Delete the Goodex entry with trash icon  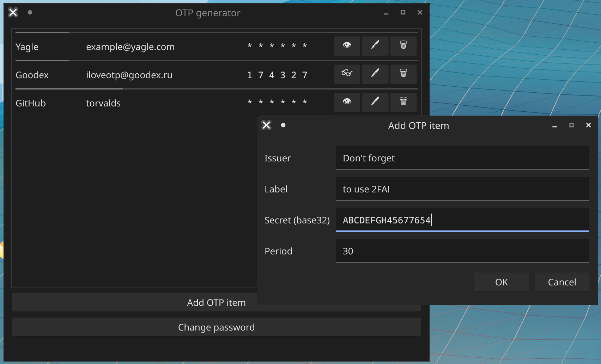pyautogui.click(x=403, y=74)
